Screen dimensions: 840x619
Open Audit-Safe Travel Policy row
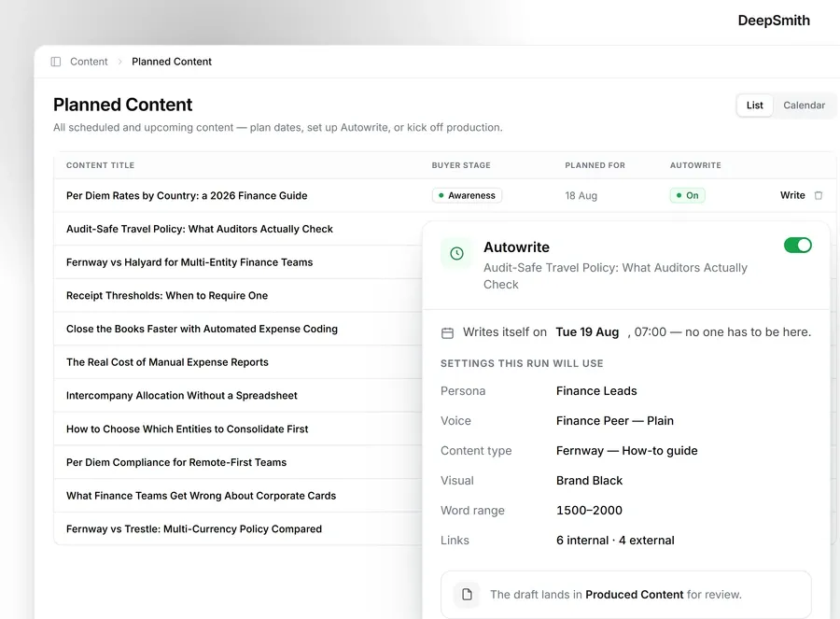200,229
